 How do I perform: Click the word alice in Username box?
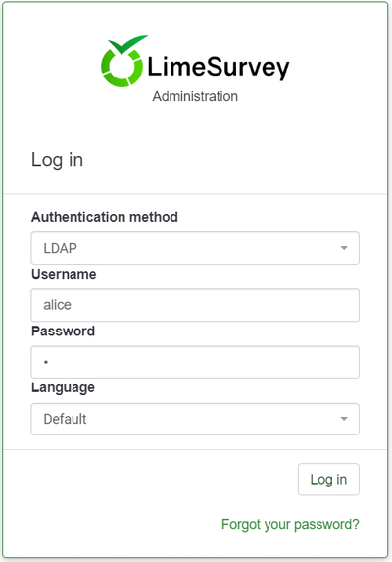coord(57,305)
